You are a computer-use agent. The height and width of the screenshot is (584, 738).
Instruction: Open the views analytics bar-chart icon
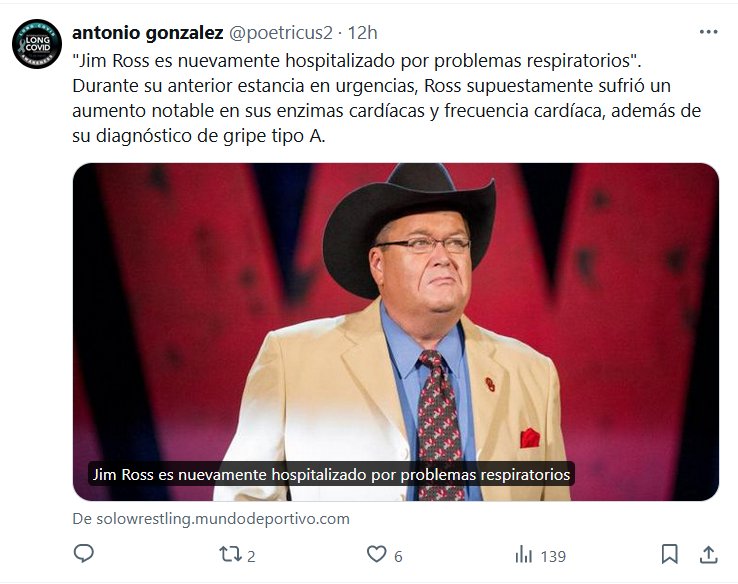(523, 554)
